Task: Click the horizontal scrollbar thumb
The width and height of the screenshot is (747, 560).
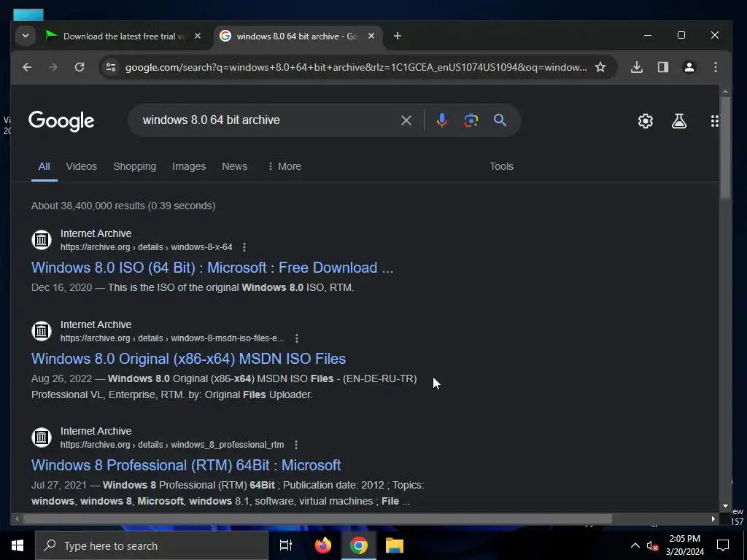Action: tap(317, 518)
